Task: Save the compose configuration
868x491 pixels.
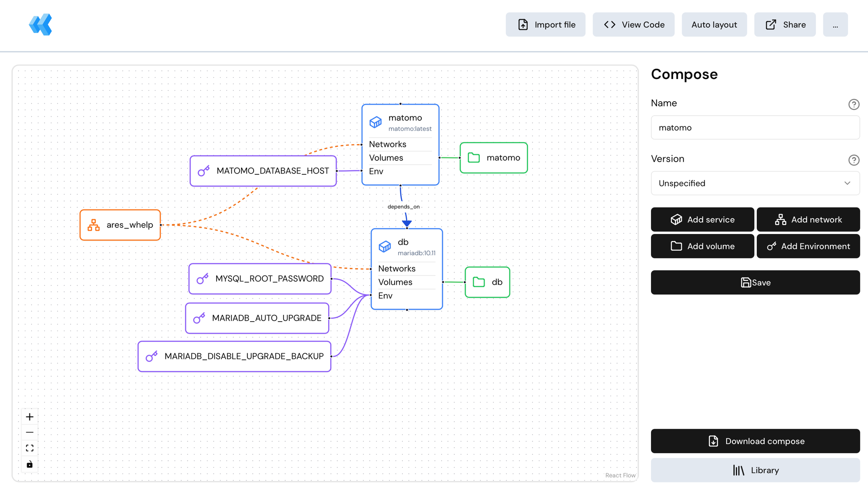Action: (755, 283)
